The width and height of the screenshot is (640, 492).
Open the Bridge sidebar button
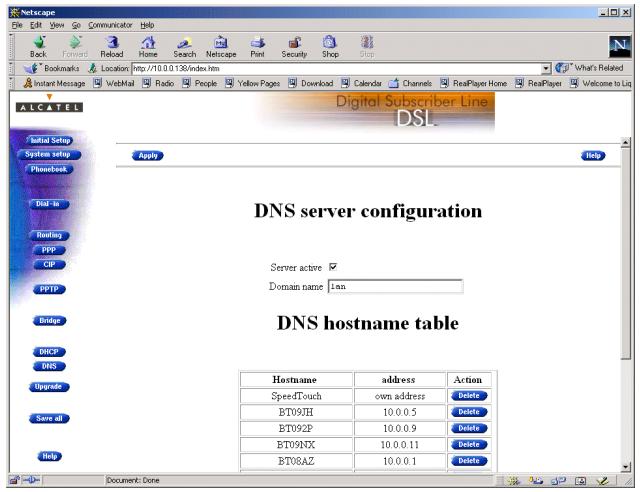pyautogui.click(x=49, y=321)
